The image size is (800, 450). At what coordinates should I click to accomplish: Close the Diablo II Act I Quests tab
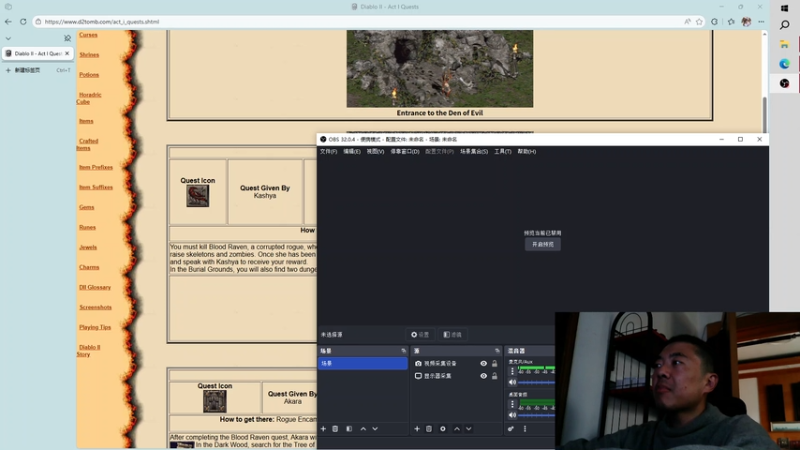tap(67, 54)
